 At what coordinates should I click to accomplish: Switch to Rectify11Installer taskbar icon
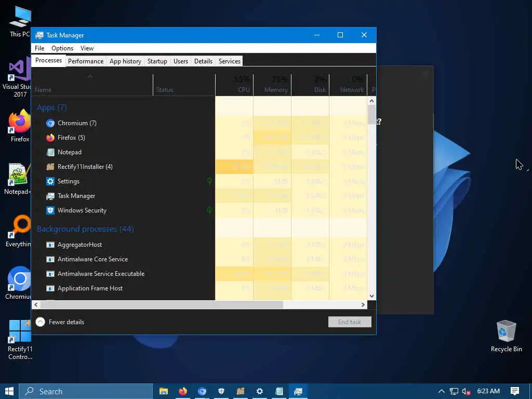[241, 391]
